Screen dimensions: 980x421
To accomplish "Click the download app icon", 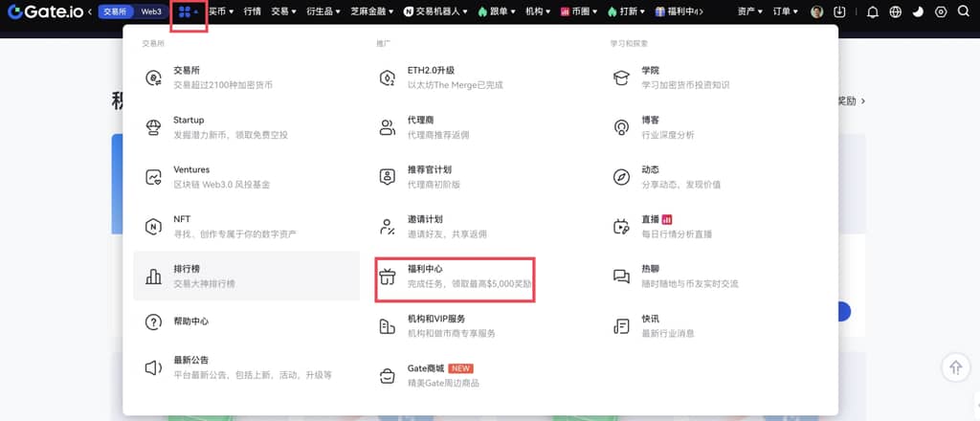I will tap(839, 12).
